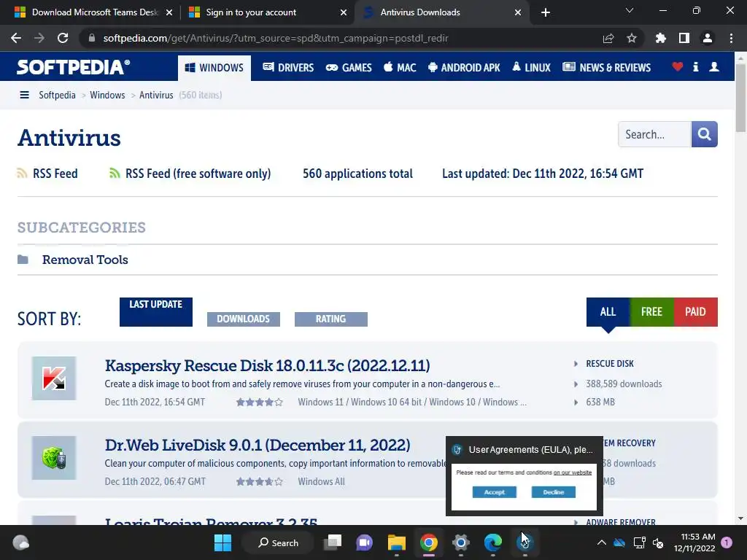
Task: Open the Mac category menu
Action: coord(400,68)
